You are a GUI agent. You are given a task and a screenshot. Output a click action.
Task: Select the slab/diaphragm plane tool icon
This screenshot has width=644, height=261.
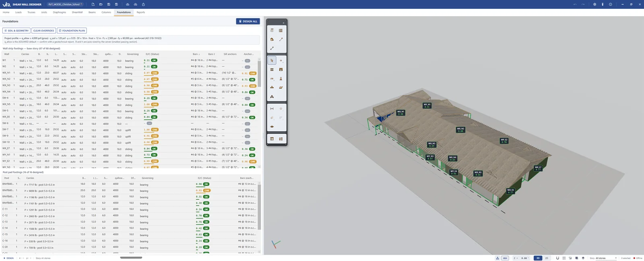point(281,87)
